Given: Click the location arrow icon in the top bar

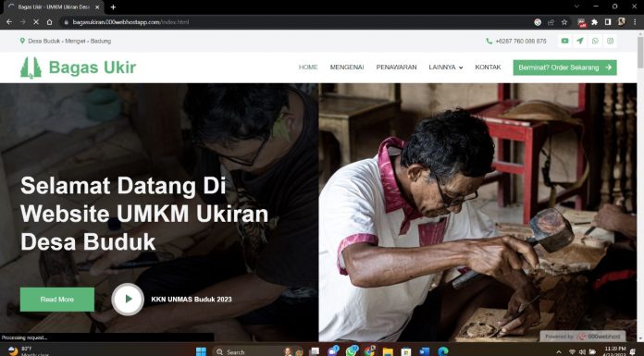Looking at the screenshot, I should tap(580, 41).
